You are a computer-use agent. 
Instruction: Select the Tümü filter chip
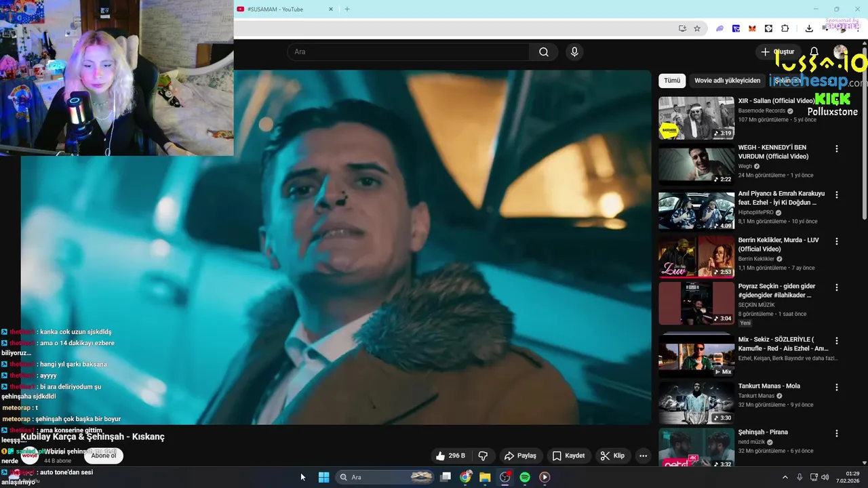672,81
